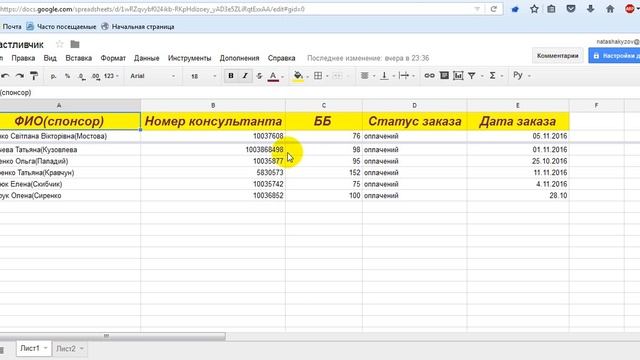The width and height of the screenshot is (640, 360).
Task: Open the Ру input tools dropdown
Action: [x=522, y=76]
